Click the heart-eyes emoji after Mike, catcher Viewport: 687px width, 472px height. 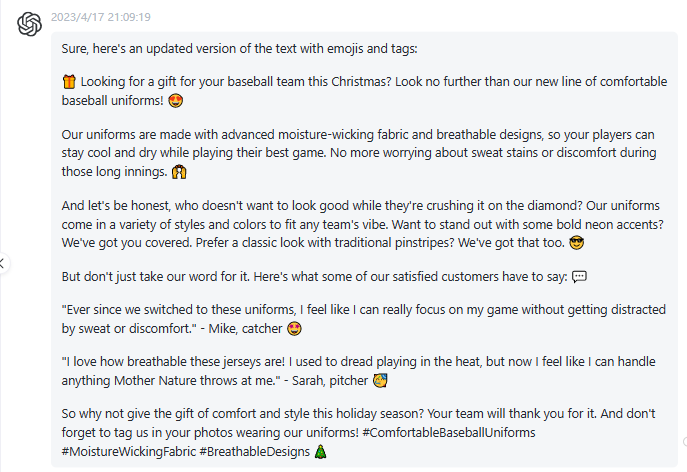(x=294, y=328)
